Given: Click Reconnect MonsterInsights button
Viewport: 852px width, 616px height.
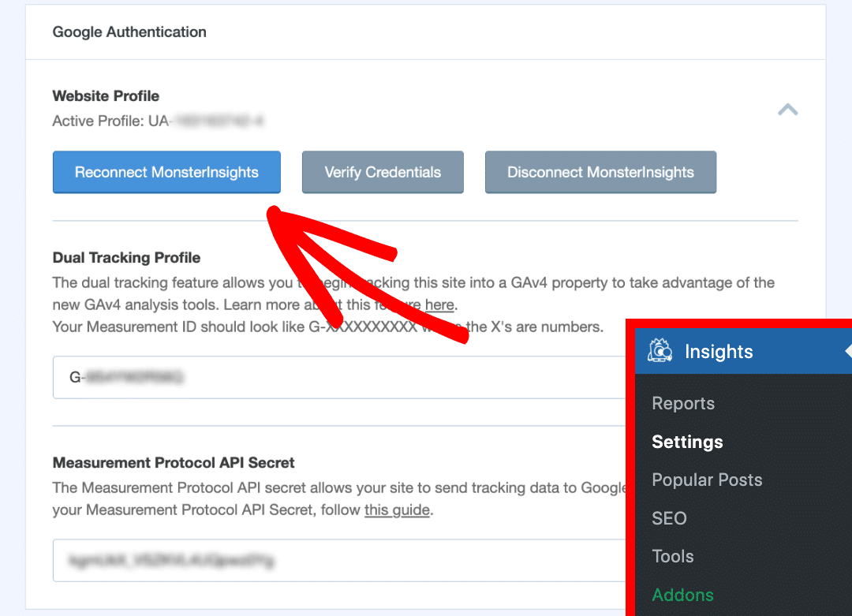Looking at the screenshot, I should click(166, 172).
